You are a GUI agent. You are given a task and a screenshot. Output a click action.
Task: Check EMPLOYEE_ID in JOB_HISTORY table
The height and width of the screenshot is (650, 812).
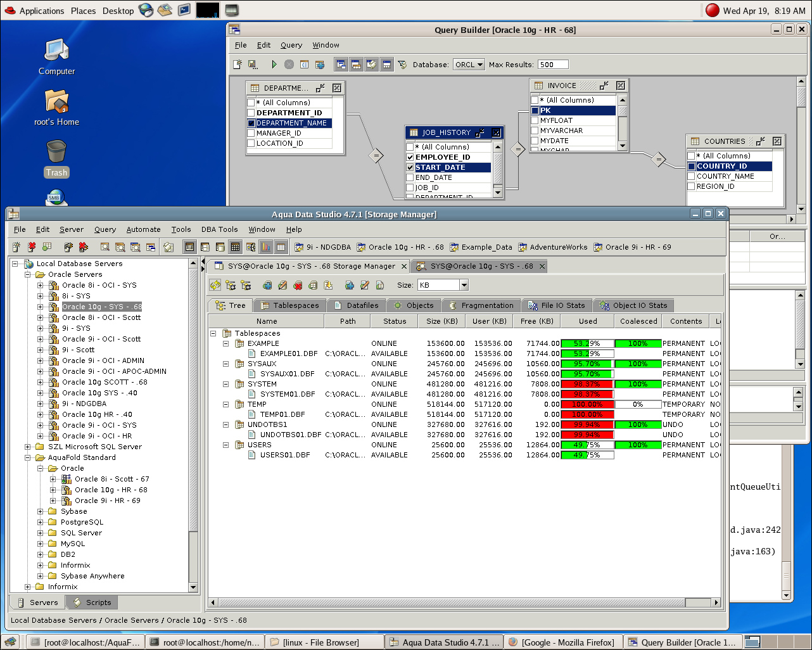pos(410,157)
